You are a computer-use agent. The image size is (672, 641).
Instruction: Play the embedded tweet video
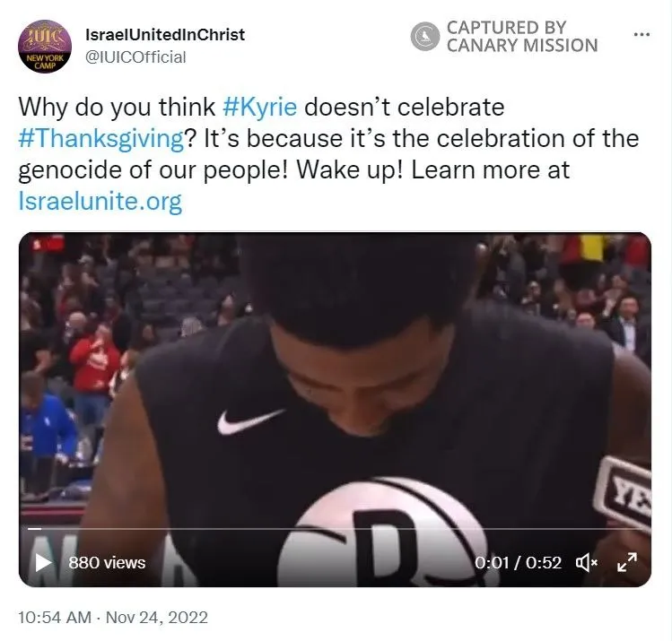(x=43, y=562)
